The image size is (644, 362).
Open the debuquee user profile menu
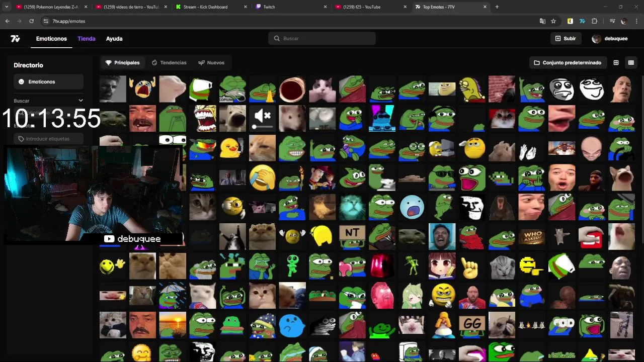click(x=610, y=39)
